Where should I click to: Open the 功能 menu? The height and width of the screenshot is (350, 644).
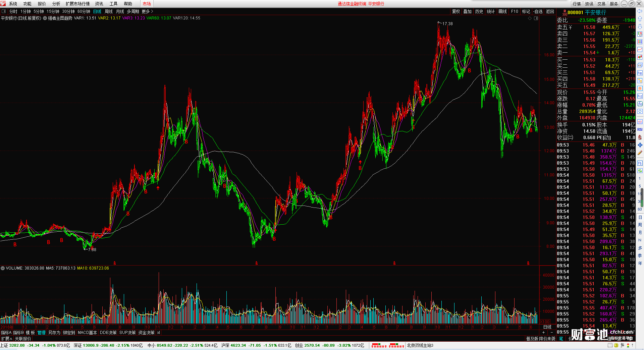point(28,4)
